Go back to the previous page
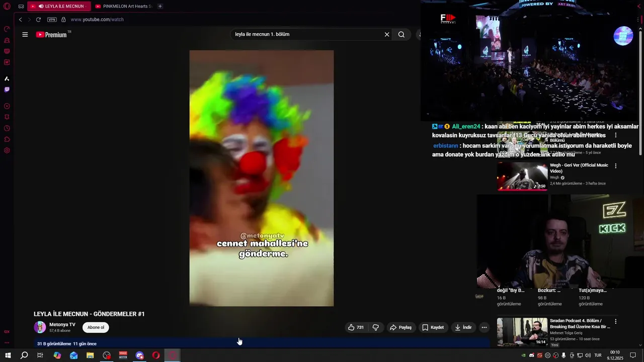This screenshot has height=362, width=644. pos(21,20)
